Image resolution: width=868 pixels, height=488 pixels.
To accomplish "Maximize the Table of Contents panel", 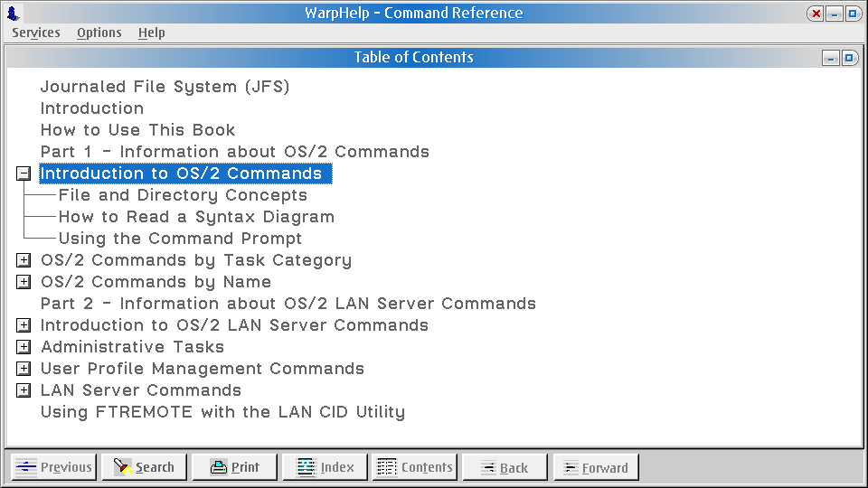I will (x=849, y=58).
